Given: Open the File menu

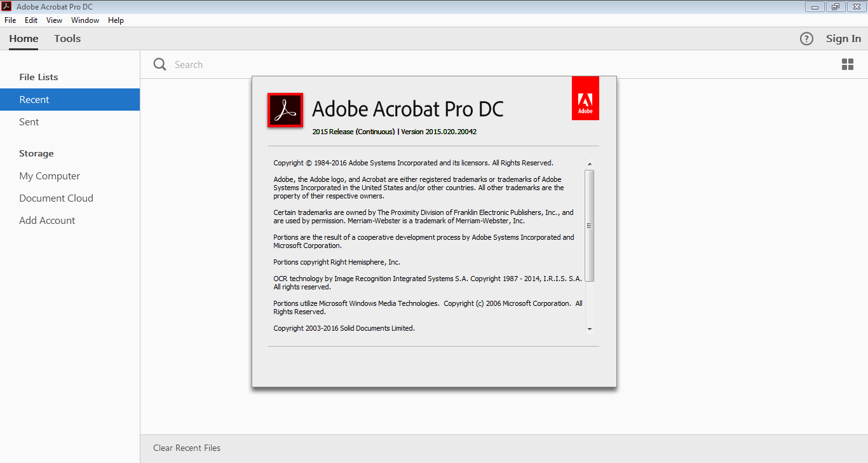Looking at the screenshot, I should point(10,20).
